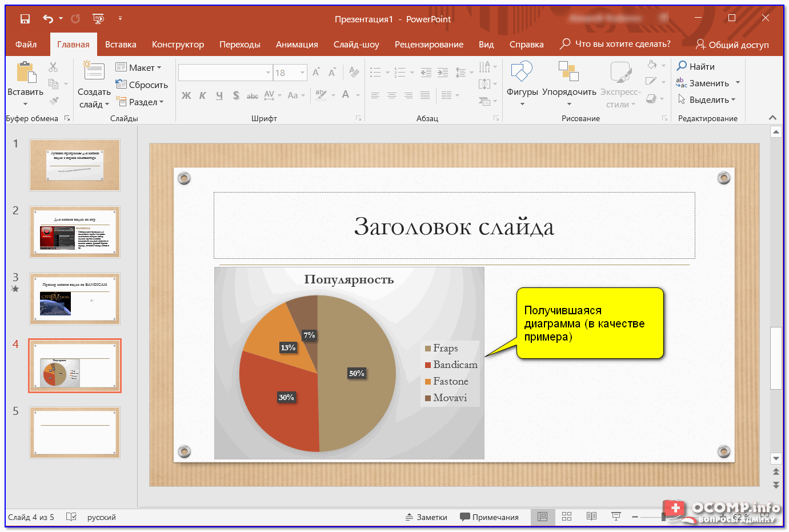This screenshot has height=532, width=789.
Task: Open text highlight color picker
Action: coord(321,95)
